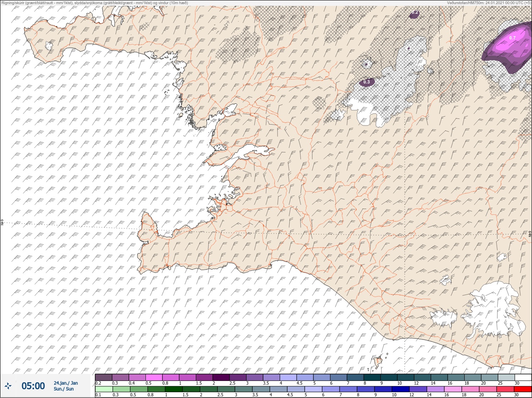Click the map title starting 'Rigning/skúrir'

[x=95, y=2]
